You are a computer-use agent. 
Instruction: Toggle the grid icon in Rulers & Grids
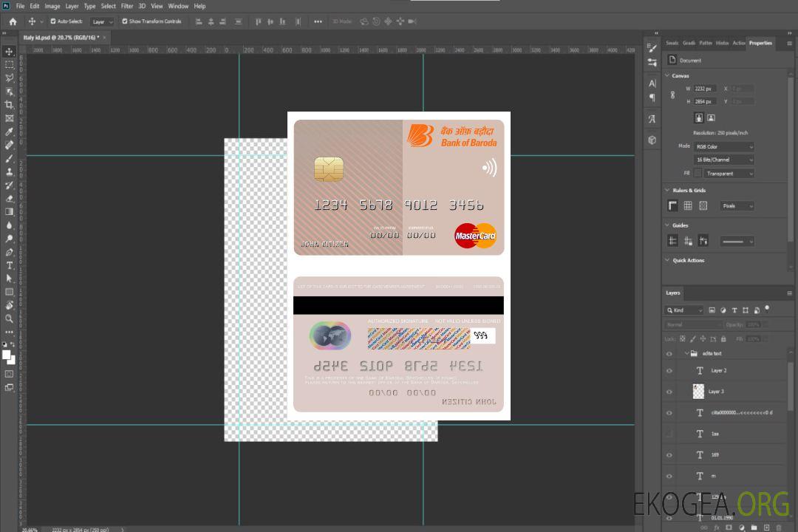click(x=688, y=205)
